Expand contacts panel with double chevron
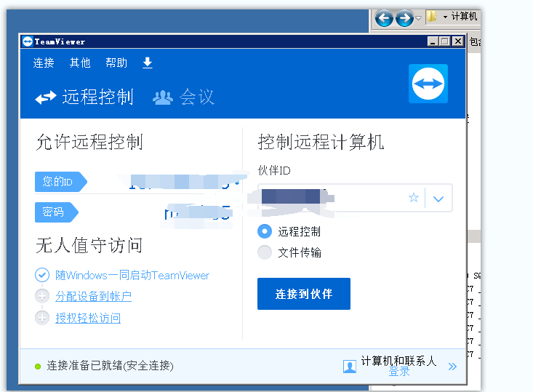Image resolution: width=533 pixels, height=392 pixels. [x=452, y=367]
